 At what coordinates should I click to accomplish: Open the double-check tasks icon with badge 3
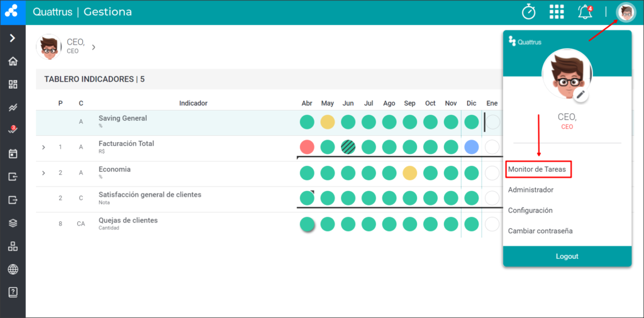pos(13,131)
